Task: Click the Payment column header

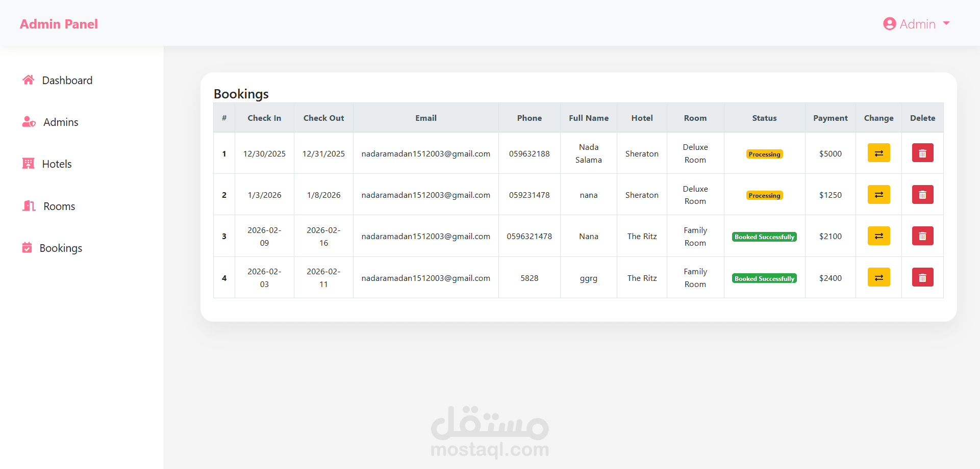Action: [830, 118]
